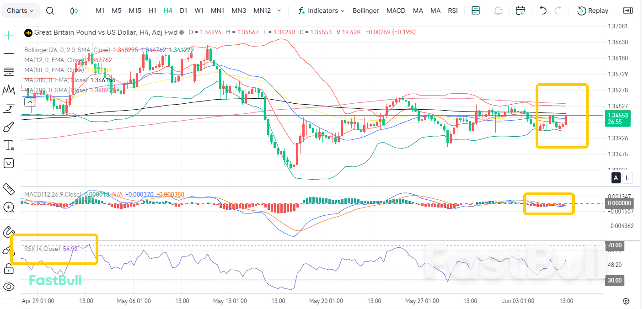Open the chart layout templates icon
Viewport: 644px width, 309px height.
tap(476, 11)
